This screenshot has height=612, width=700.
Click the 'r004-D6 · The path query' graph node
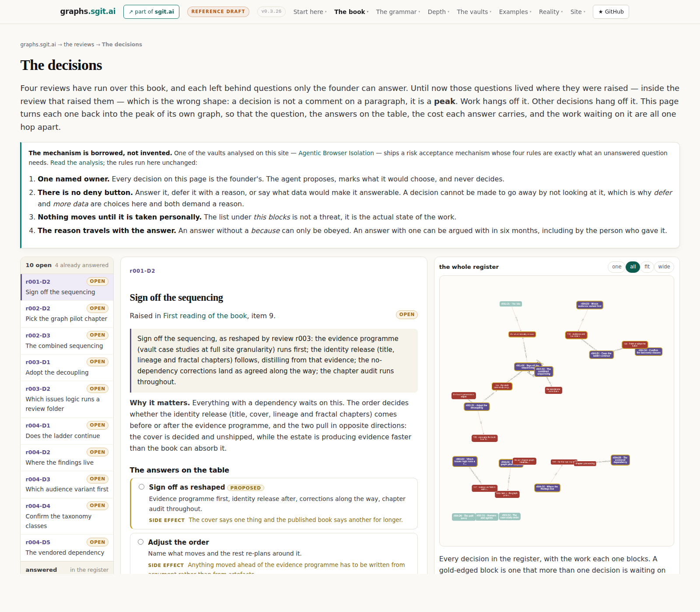click(463, 517)
